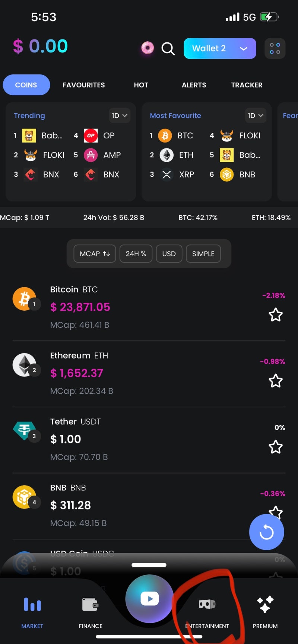
Task: Star Tether as a favourite
Action: click(x=276, y=447)
